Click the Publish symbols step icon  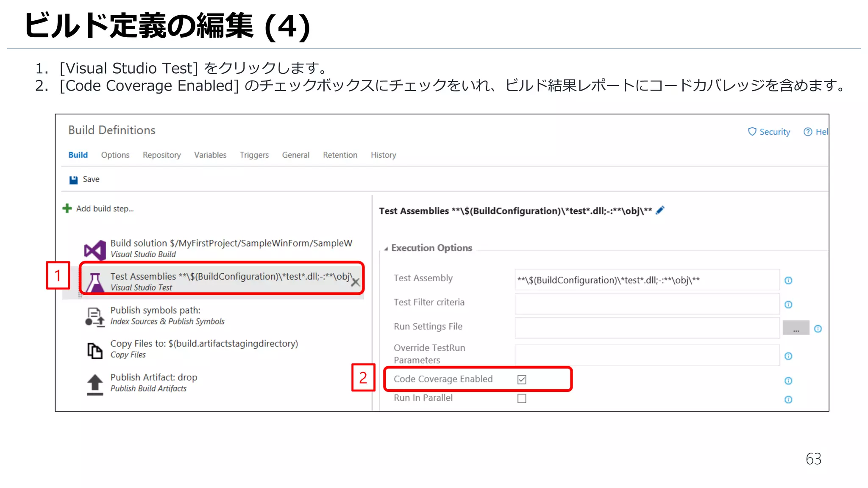pos(95,317)
